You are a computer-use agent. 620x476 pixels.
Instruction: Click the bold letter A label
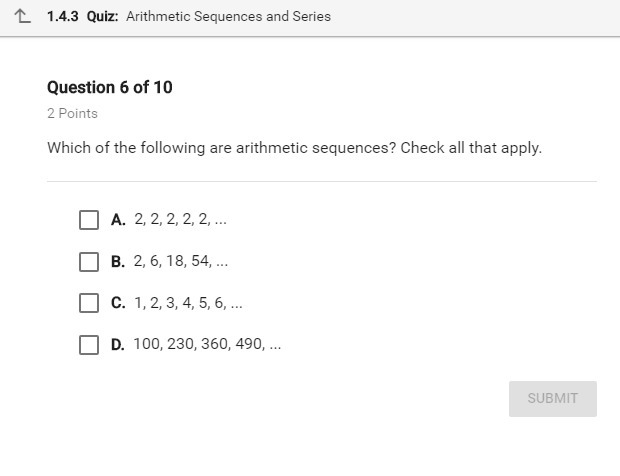pos(118,220)
